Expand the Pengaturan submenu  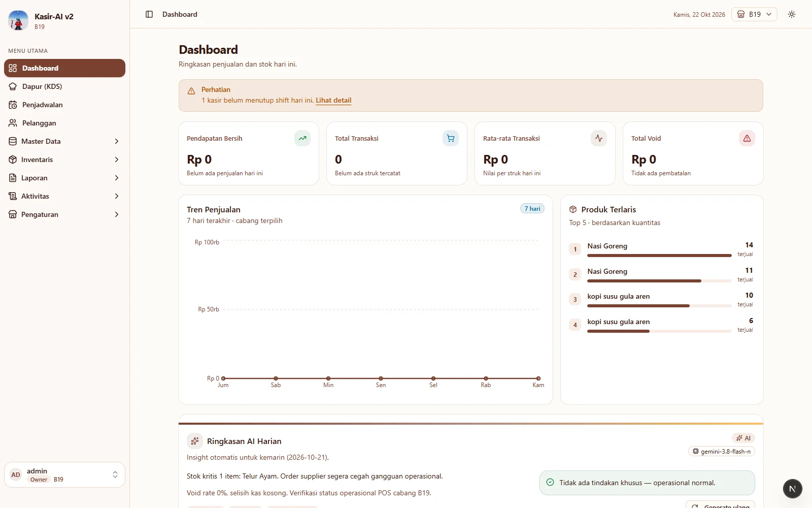tap(64, 214)
